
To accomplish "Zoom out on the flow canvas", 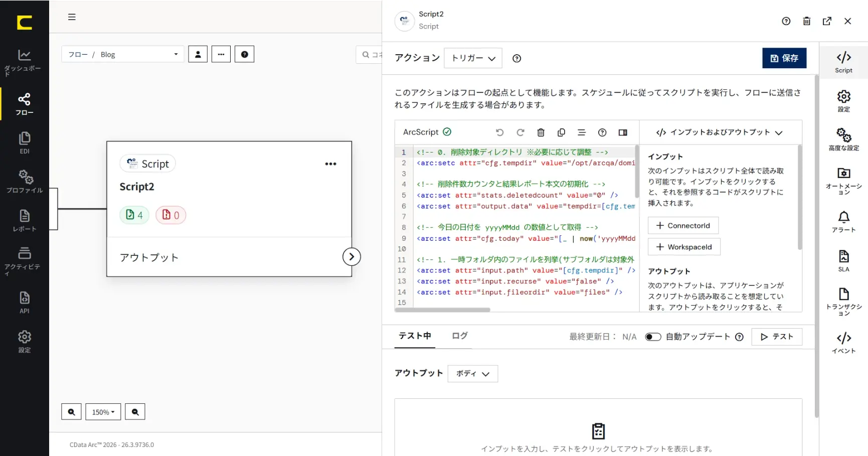I will point(135,412).
